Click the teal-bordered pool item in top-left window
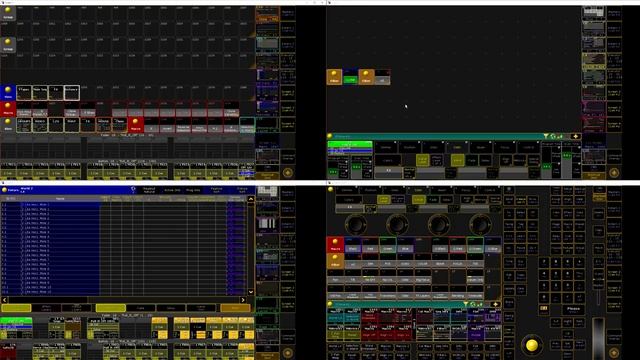The width and height of the screenshot is (640, 360). click(247, 125)
